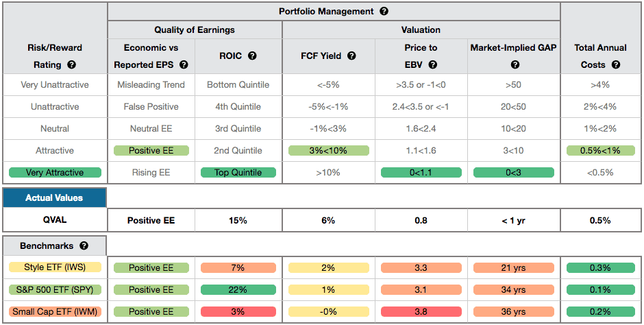This screenshot has width=644, height=325.
Task: Open Price to EBV help icon
Action: point(432,65)
